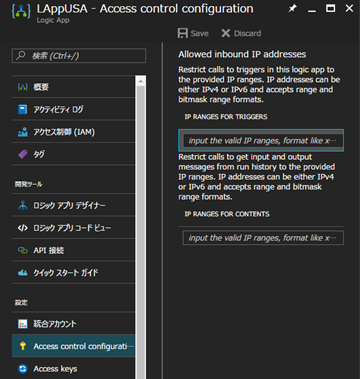
Task: Click the アクセス制御 (IAM) people icon
Action: [23, 132]
